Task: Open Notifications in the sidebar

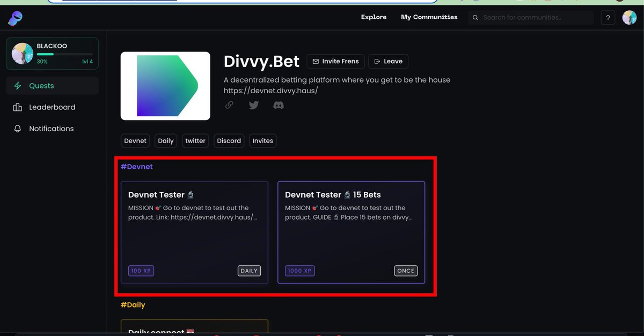Action: pyautogui.click(x=52, y=129)
